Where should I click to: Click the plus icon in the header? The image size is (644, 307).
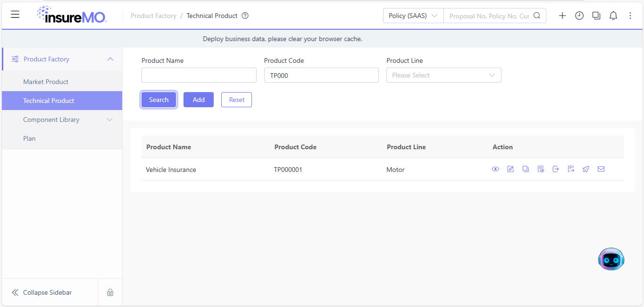pos(562,16)
